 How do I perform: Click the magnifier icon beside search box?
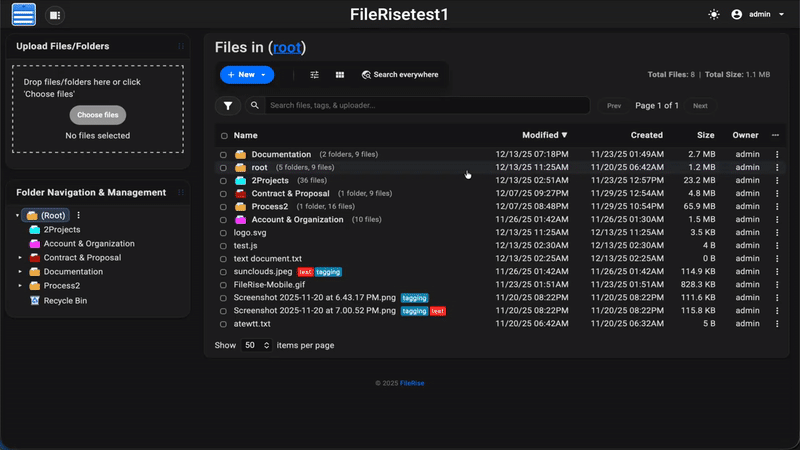tap(255, 105)
